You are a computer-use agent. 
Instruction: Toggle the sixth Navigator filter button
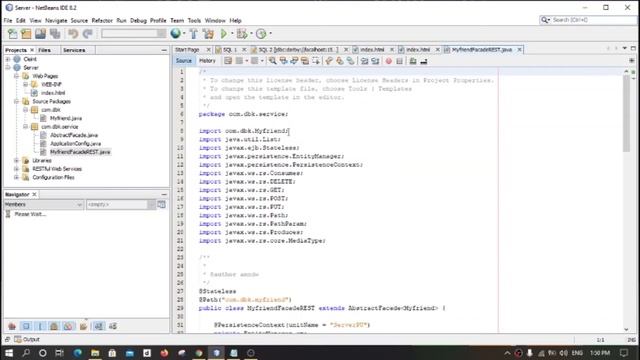tap(83, 326)
